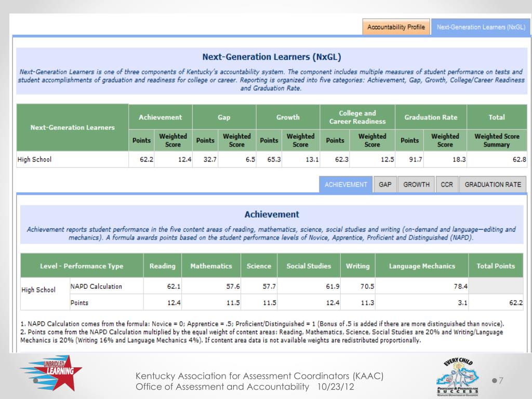Select the Total Points value 62.2 in Achievement table

(x=516, y=303)
